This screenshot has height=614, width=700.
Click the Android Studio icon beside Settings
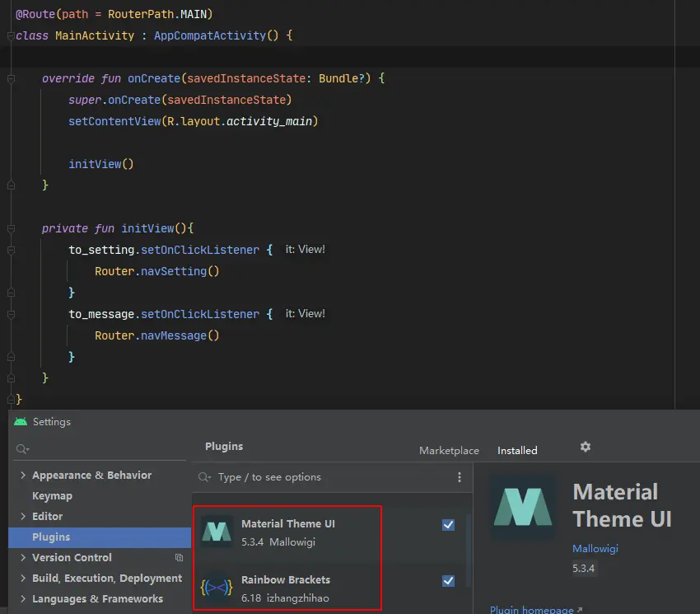pyautogui.click(x=21, y=421)
